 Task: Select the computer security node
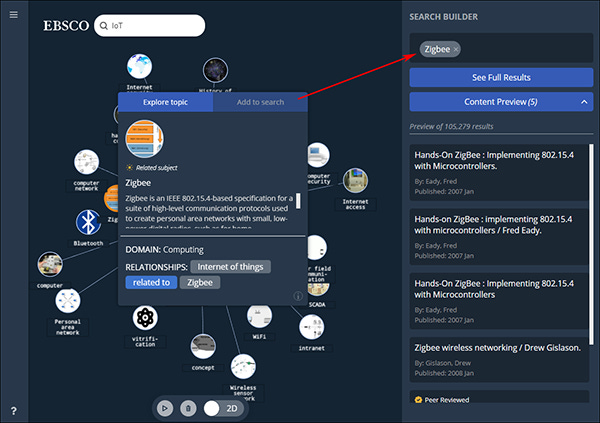click(x=318, y=155)
